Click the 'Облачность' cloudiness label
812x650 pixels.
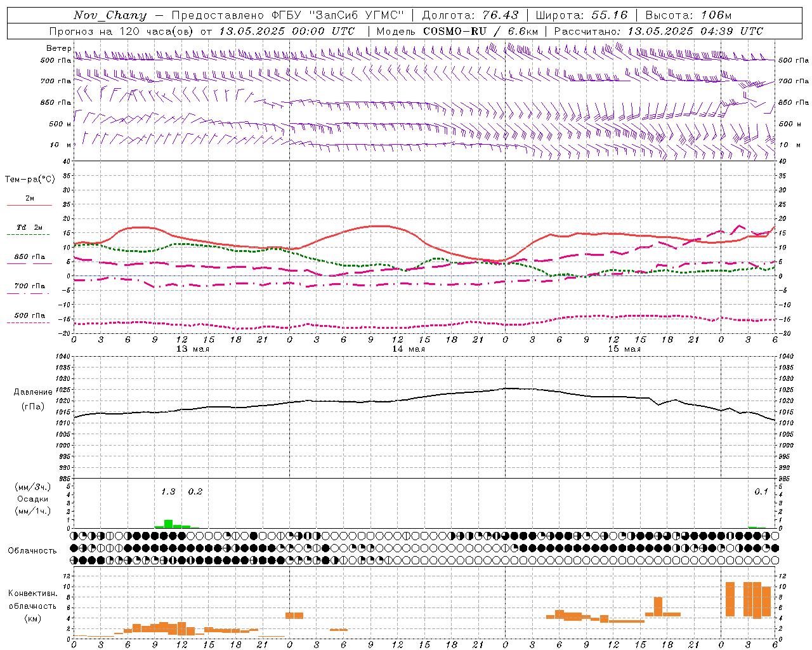click(32, 551)
